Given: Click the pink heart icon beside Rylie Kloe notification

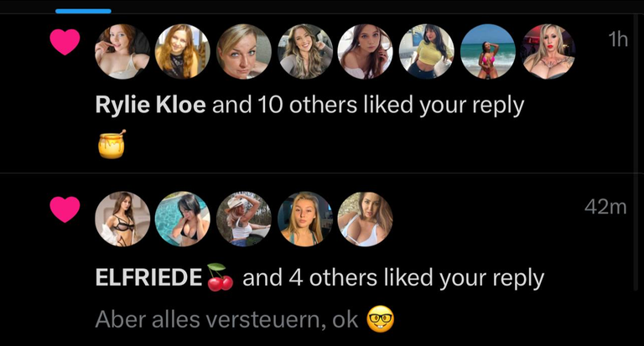Looking at the screenshot, I should (x=65, y=42).
